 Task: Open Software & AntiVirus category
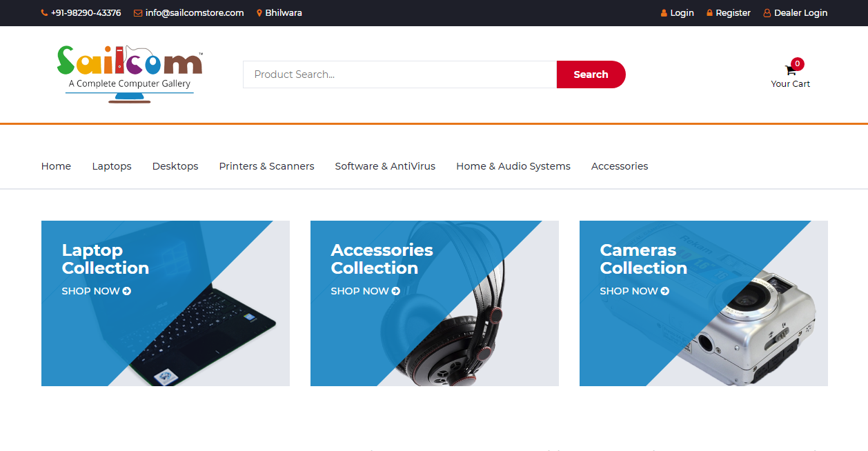click(x=385, y=166)
